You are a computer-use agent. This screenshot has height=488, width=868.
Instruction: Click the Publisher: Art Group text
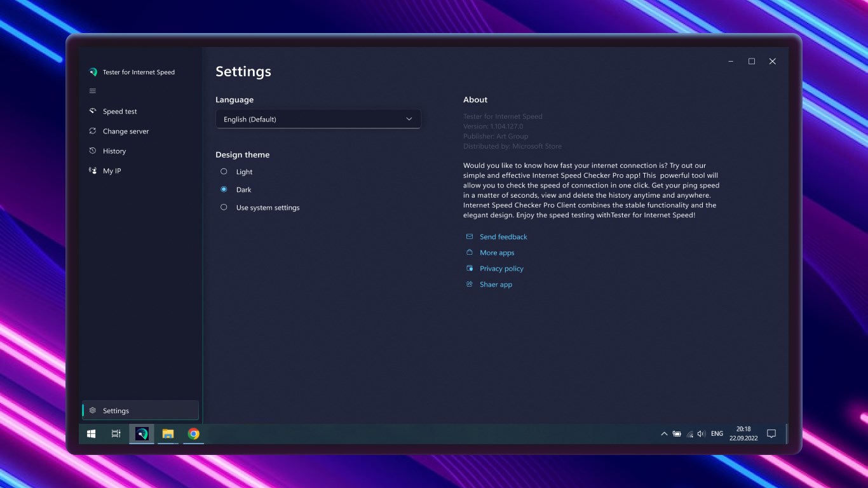[496, 136]
